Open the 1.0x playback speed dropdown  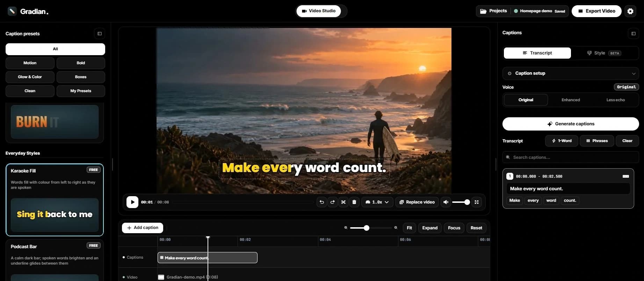pyautogui.click(x=377, y=202)
